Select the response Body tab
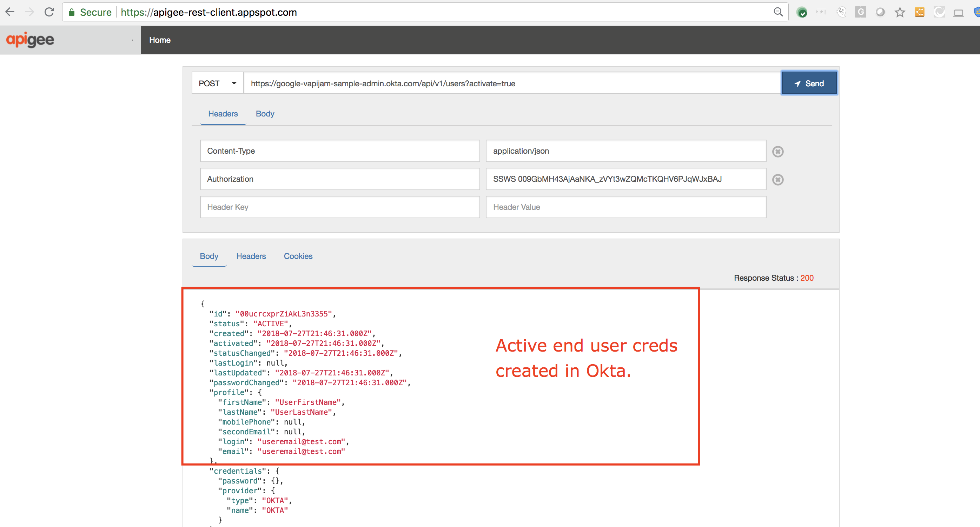The image size is (980, 527). point(209,256)
